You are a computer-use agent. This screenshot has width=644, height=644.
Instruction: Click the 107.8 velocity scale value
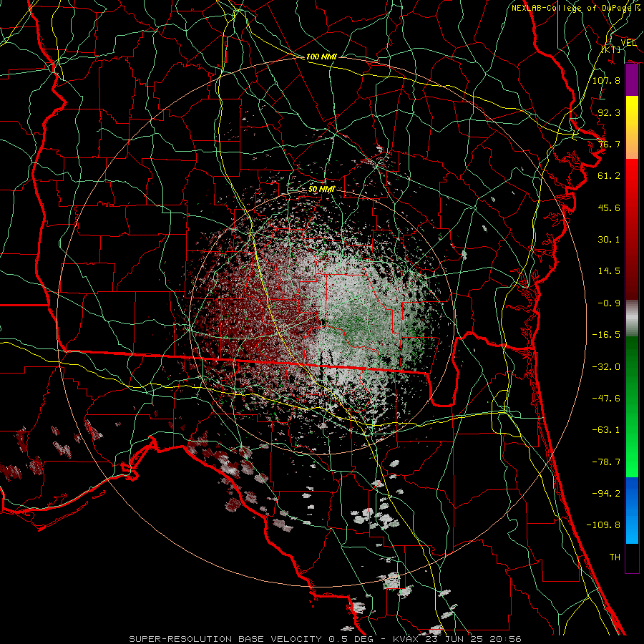click(606, 80)
